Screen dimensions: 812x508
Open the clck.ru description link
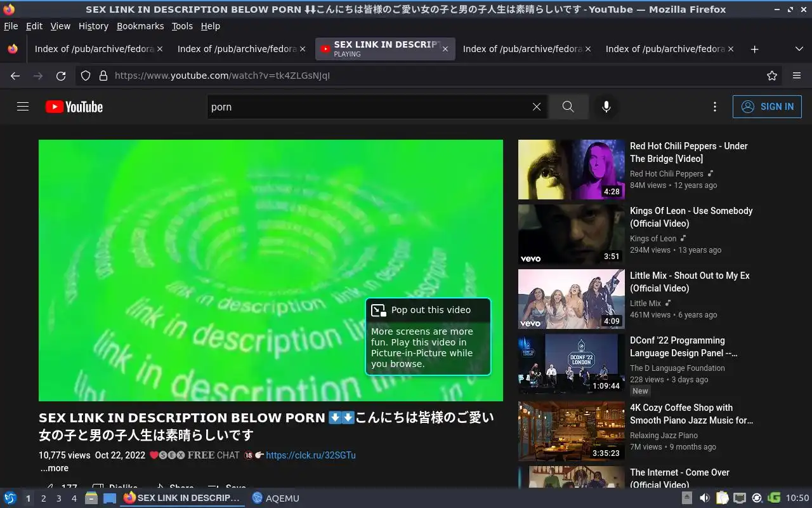(311, 455)
